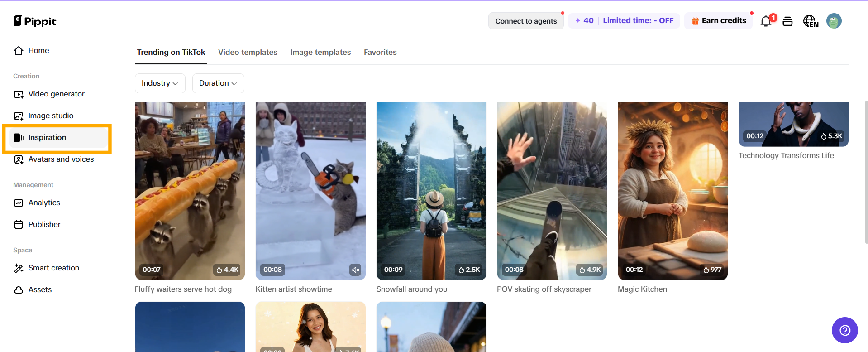Image resolution: width=868 pixels, height=352 pixels.
Task: Click the 00:07 duration on hot dog video
Action: 152,270
